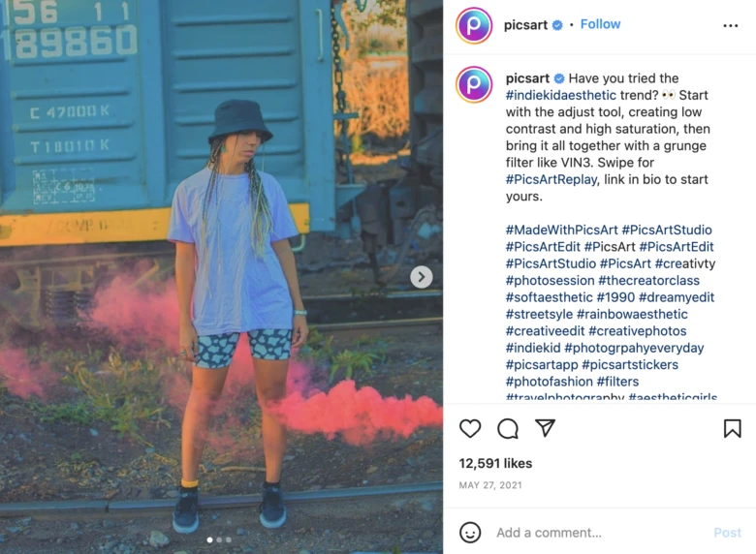Share the post via paper plane icon
This screenshot has width=756, height=554.
(546, 428)
